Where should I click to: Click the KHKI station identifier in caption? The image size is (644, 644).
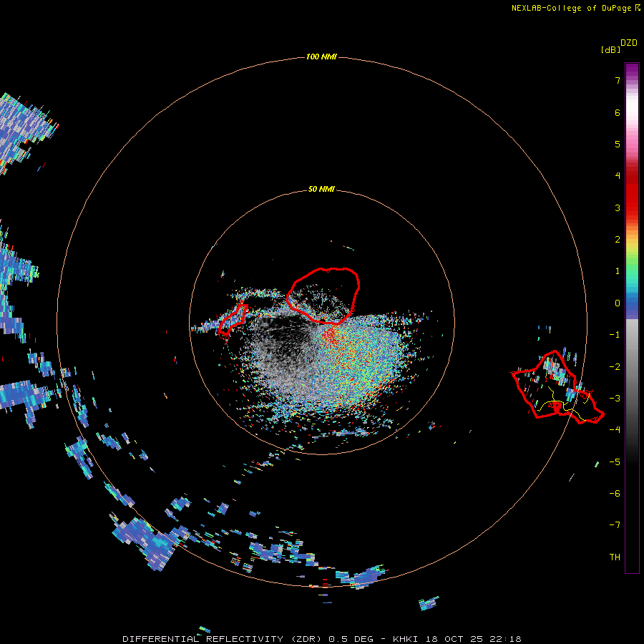(405, 639)
